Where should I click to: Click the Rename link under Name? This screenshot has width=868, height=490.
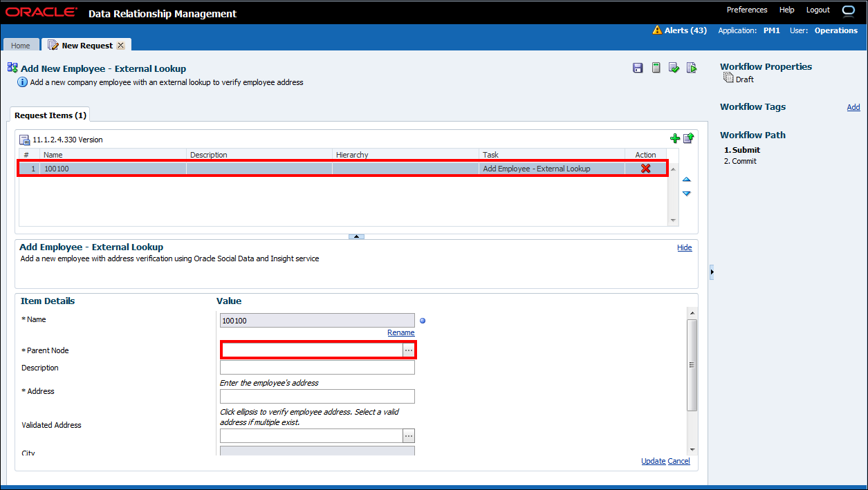click(x=400, y=333)
